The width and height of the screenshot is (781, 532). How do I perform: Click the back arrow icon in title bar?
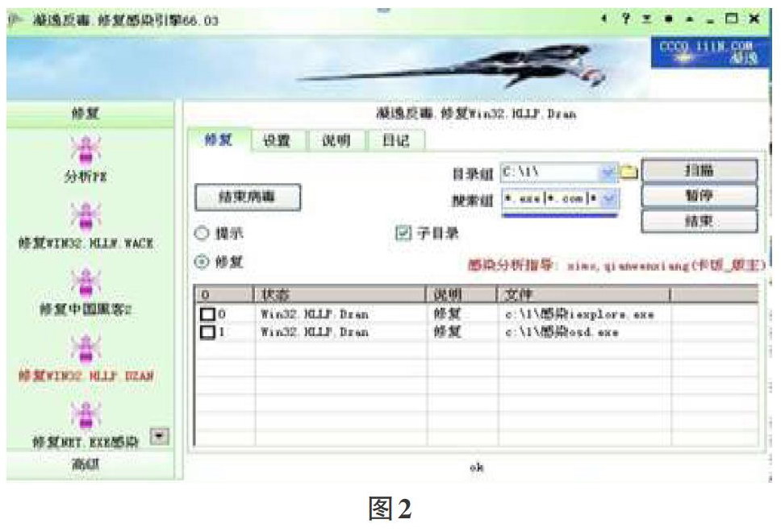(x=603, y=19)
